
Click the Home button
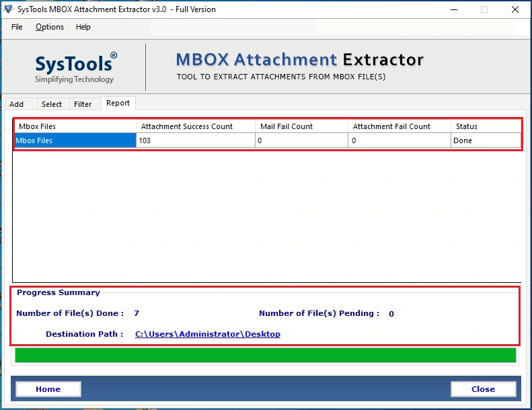(x=48, y=389)
